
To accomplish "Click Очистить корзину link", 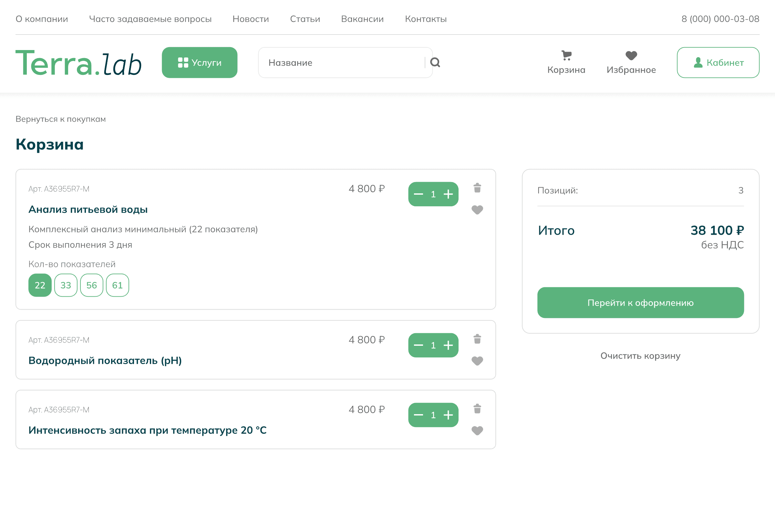I will (640, 356).
